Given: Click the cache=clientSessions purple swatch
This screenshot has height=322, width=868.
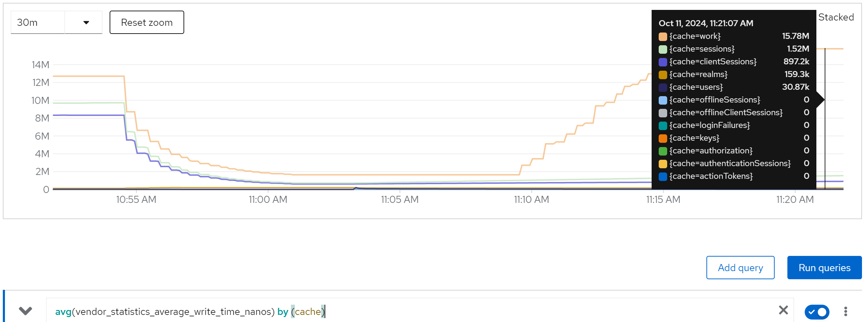Looking at the screenshot, I should pos(663,62).
